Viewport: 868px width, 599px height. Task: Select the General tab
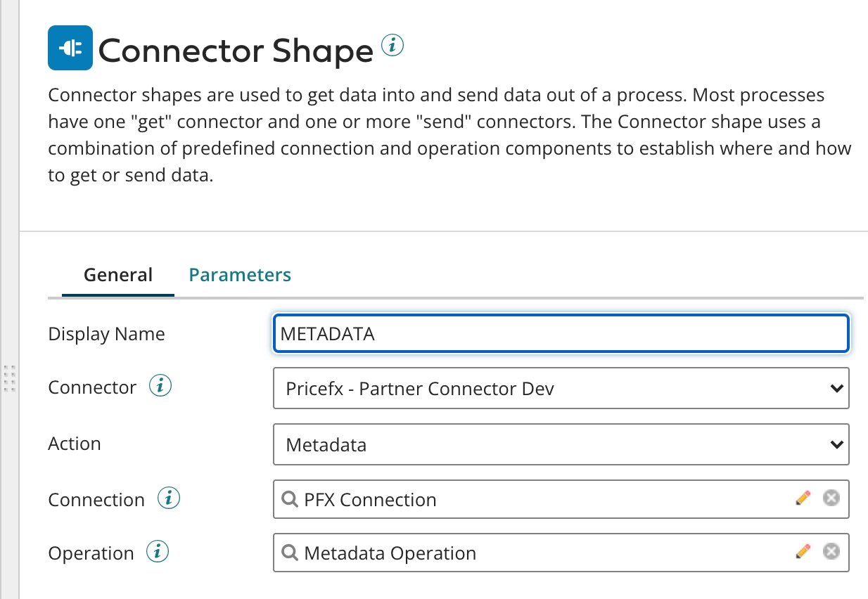117,274
